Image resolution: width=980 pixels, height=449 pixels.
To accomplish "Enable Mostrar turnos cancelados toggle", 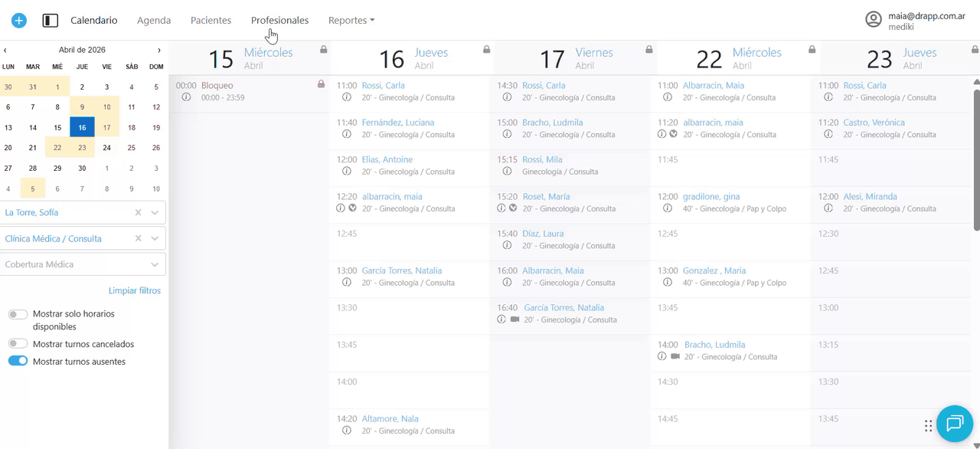I will pos(18,344).
